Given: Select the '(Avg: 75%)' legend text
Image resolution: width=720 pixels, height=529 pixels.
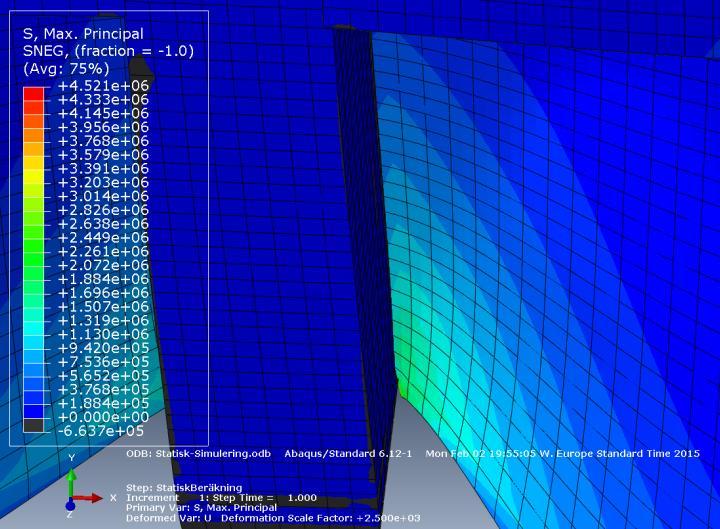Looking at the screenshot, I should pyautogui.click(x=66, y=68).
